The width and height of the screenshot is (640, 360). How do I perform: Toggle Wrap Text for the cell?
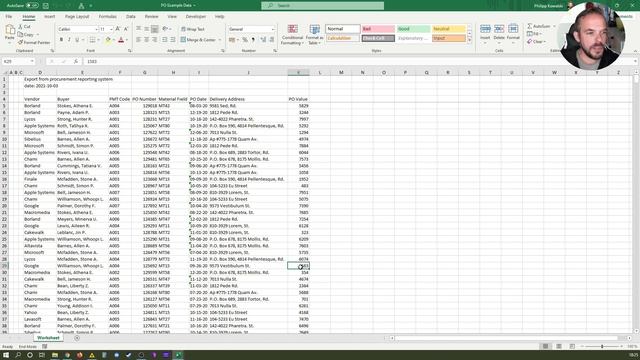pos(193,29)
